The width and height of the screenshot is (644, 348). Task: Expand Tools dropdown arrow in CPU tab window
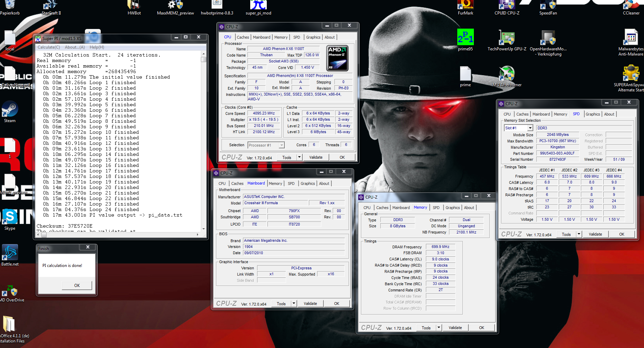pyautogui.click(x=299, y=157)
